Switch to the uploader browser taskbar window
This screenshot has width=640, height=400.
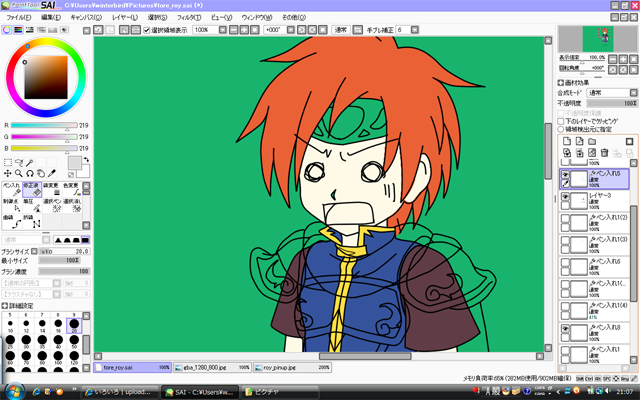pos(120,392)
